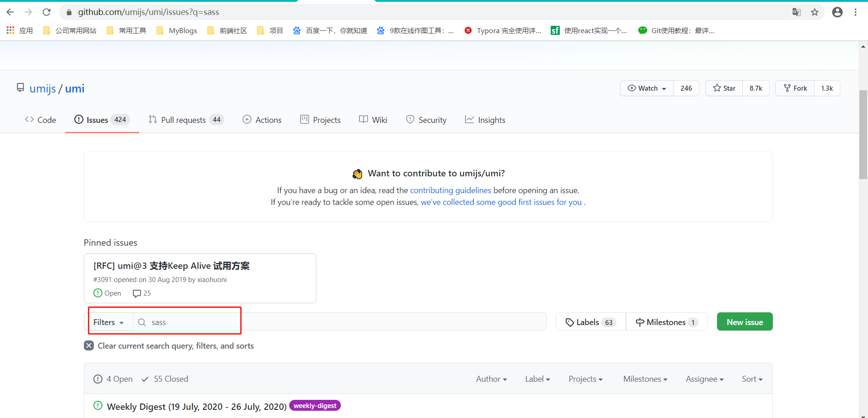Click the umi repository name link
Viewport: 868px width, 418px height.
[x=75, y=89]
